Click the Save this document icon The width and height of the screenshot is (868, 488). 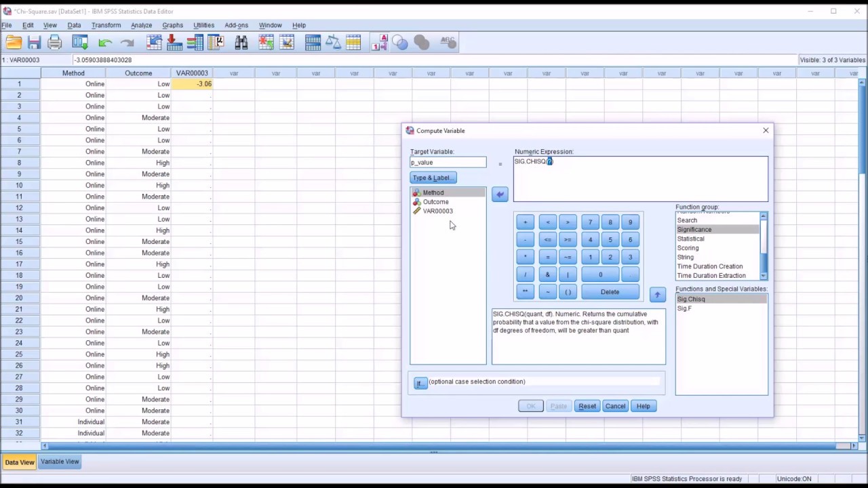[34, 43]
